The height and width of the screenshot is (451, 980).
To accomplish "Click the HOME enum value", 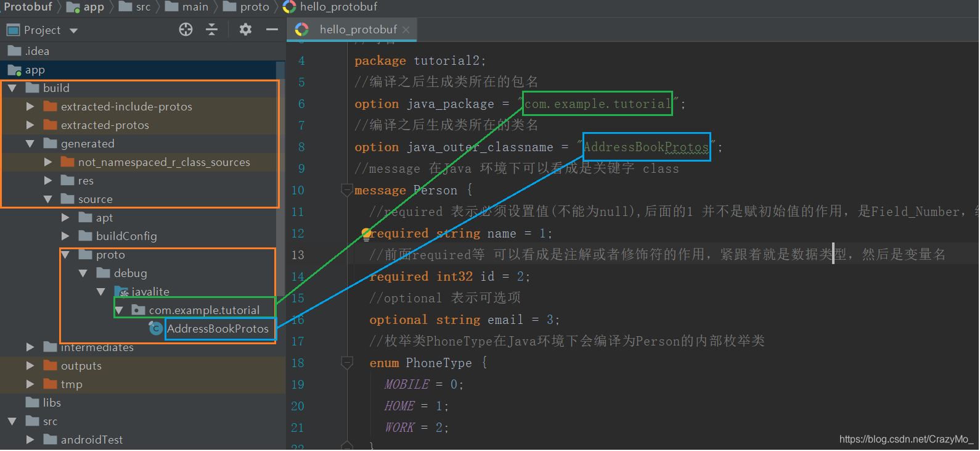I will 399,406.
